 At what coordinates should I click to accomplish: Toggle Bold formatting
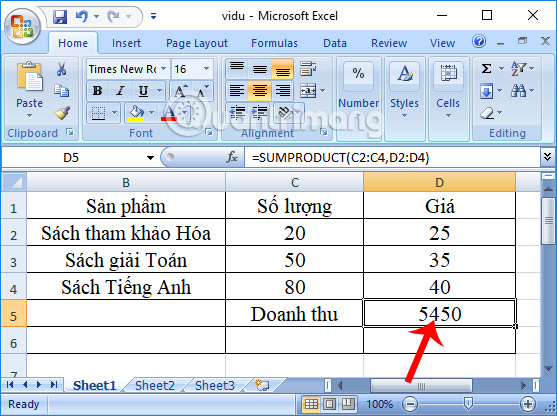tap(97, 91)
